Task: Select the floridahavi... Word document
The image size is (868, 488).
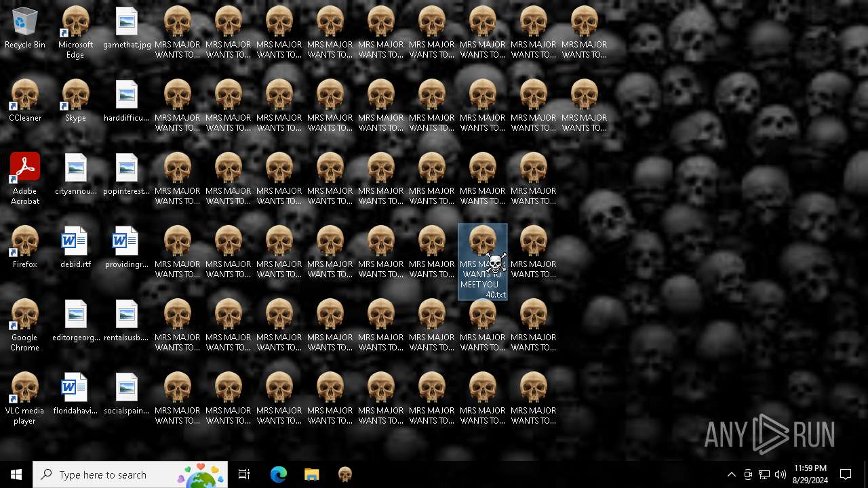Action: 75,394
